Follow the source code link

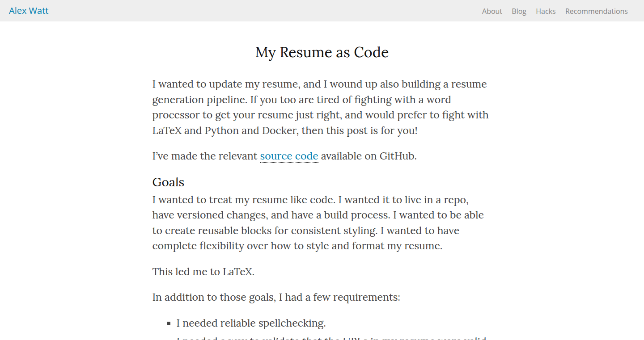(289, 156)
